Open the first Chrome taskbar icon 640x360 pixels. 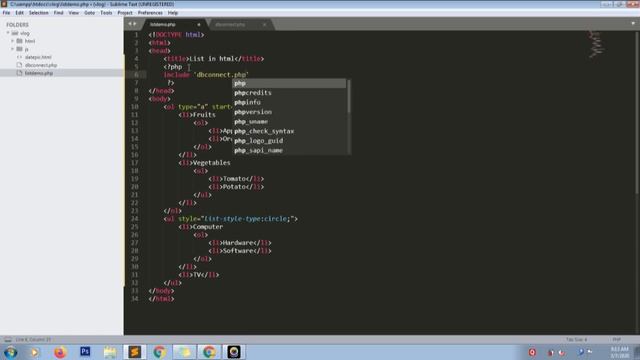[x=159, y=352]
